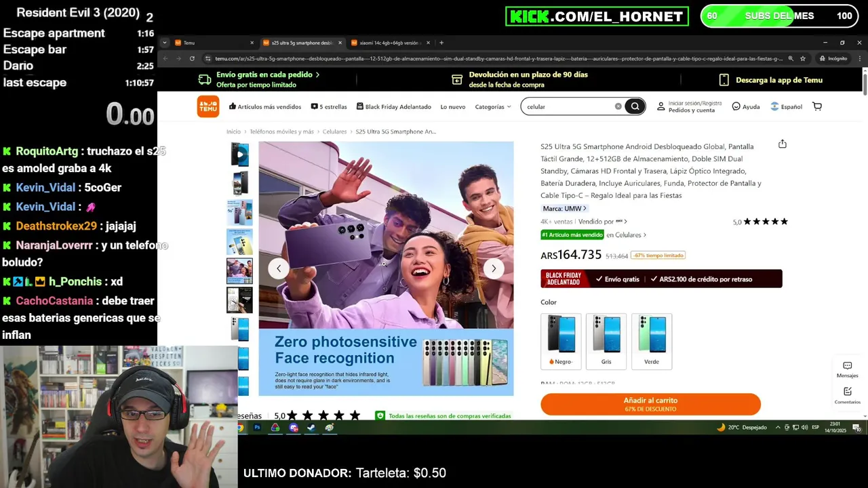
Task: Select the first product thumbnail image
Action: point(239,154)
